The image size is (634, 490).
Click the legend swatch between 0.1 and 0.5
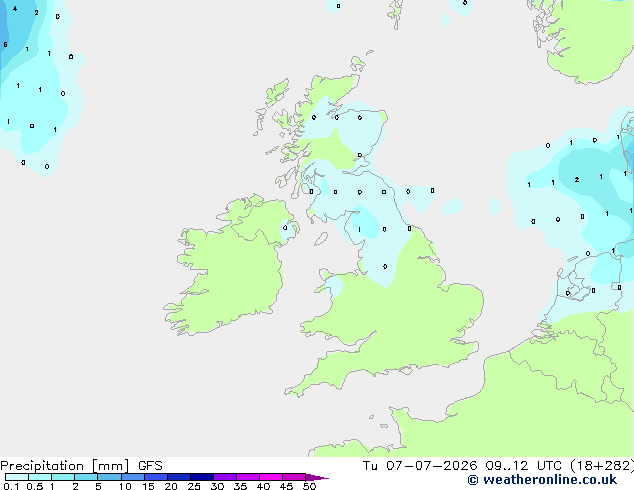click(17, 477)
